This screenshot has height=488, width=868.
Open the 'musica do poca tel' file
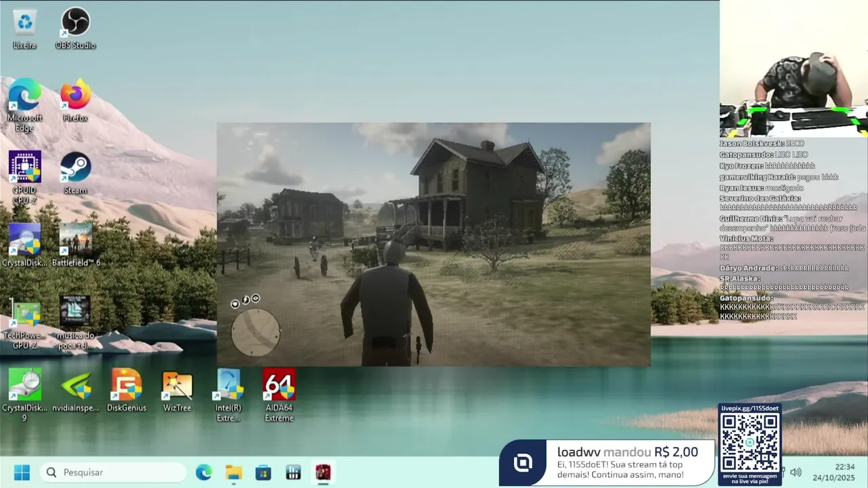click(x=75, y=323)
